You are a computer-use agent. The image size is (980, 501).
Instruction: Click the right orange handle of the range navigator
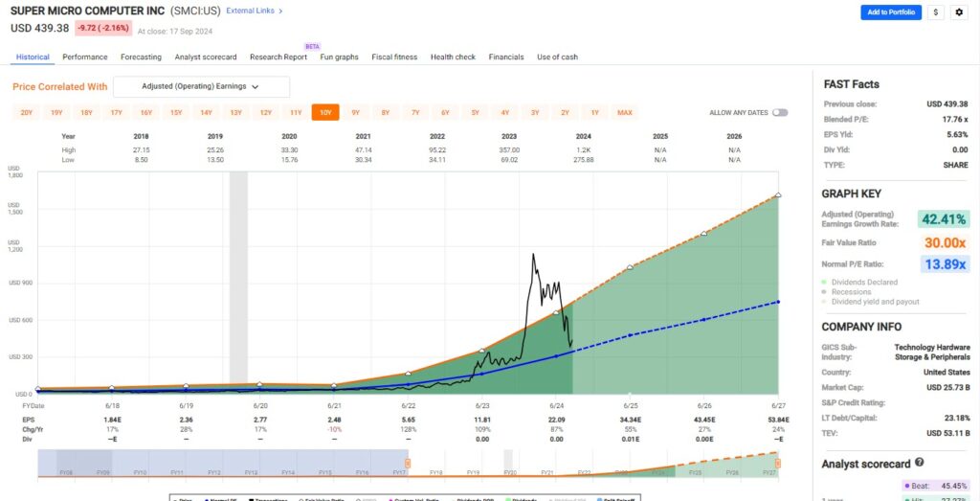(778, 464)
